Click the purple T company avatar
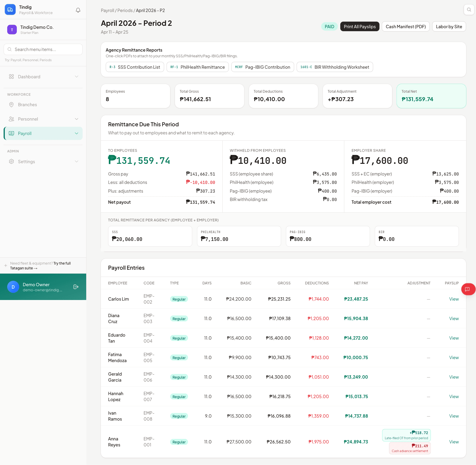Image resolution: width=476 pixels, height=465 pixels. (12, 30)
